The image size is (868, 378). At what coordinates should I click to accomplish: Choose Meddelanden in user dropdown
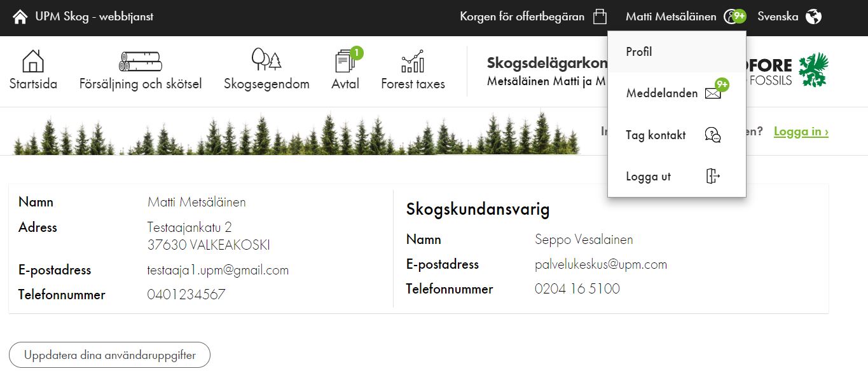coord(677,93)
